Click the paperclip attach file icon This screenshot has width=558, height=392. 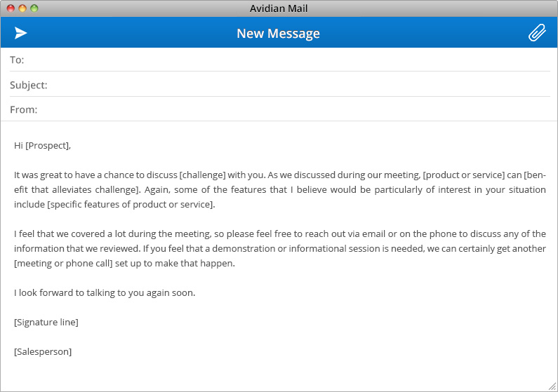click(537, 33)
